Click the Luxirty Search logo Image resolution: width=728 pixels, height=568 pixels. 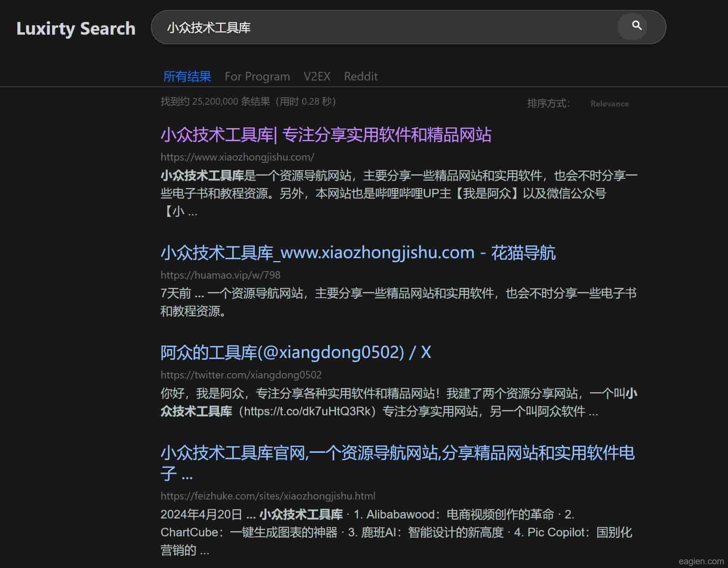click(x=76, y=29)
